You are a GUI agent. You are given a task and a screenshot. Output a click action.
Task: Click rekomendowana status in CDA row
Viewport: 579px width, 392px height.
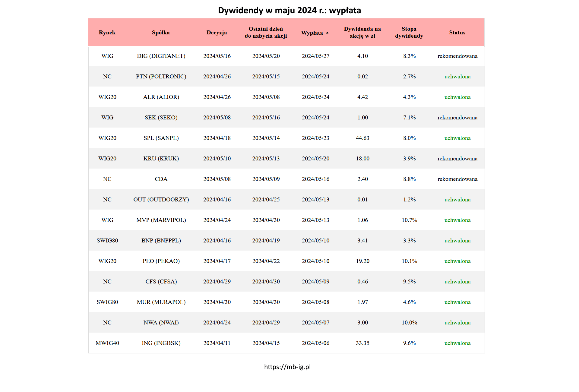click(x=457, y=179)
